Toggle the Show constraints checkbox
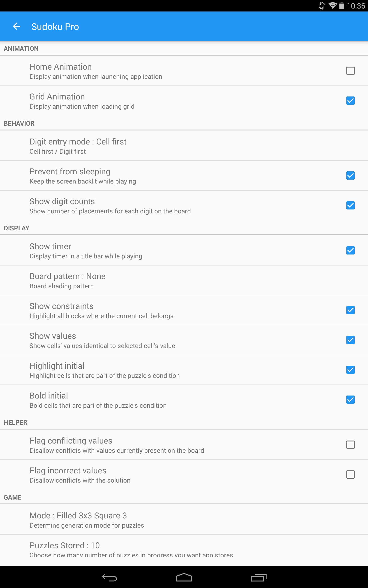Image resolution: width=368 pixels, height=588 pixels. [350, 310]
